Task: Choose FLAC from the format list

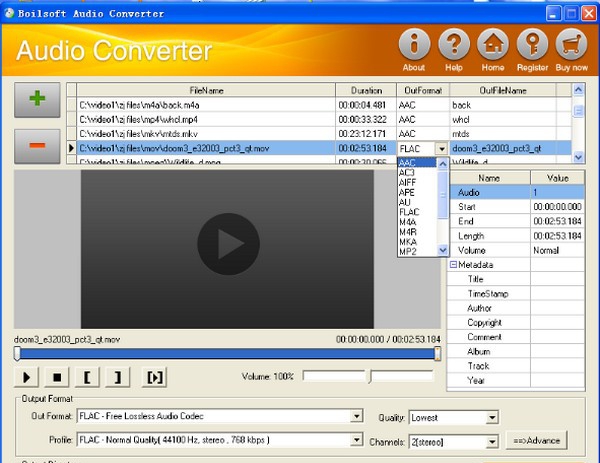Action: coord(417,212)
